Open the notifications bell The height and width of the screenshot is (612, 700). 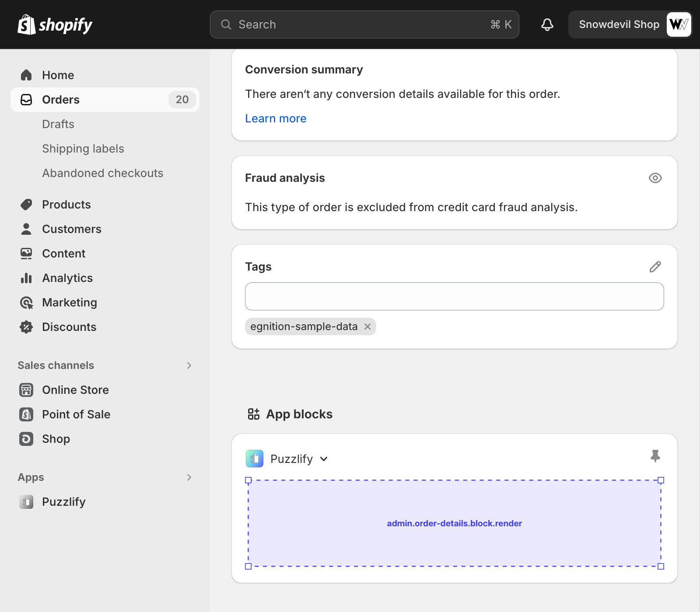click(547, 24)
